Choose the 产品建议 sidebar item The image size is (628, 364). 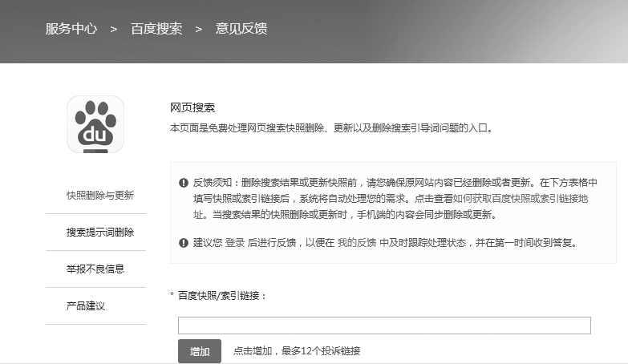[86, 306]
